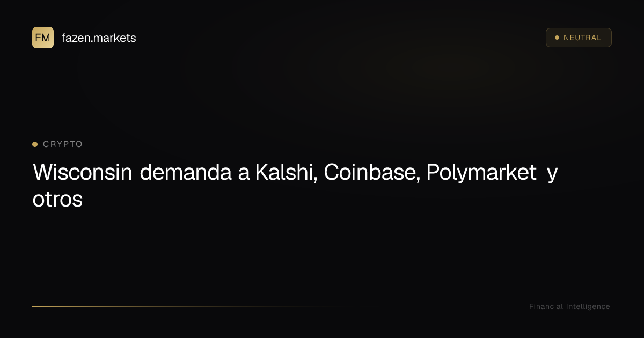Open the fazen.markets brand link
This screenshot has width=644, height=338.
pyautogui.click(x=99, y=38)
